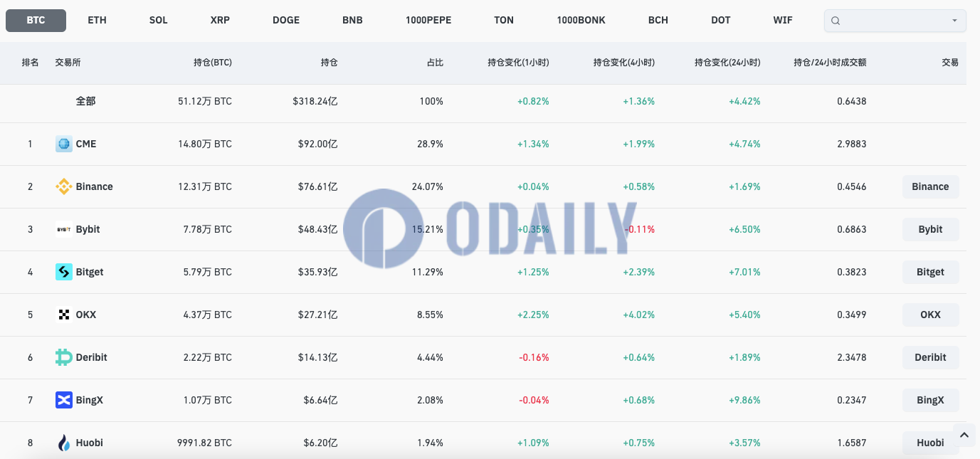This screenshot has width=980, height=459.
Task: Click the 占比 column header
Action: point(435,63)
